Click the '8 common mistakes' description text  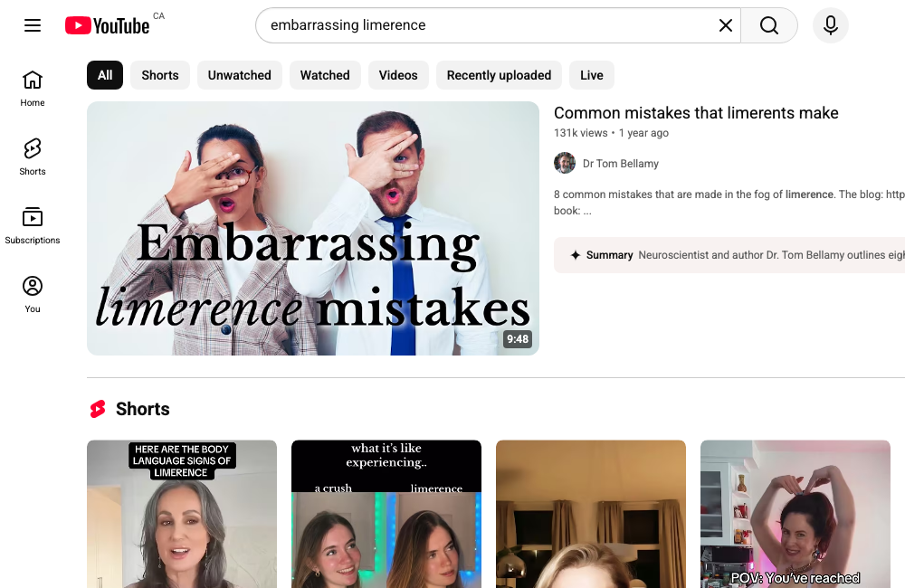pyautogui.click(x=729, y=203)
